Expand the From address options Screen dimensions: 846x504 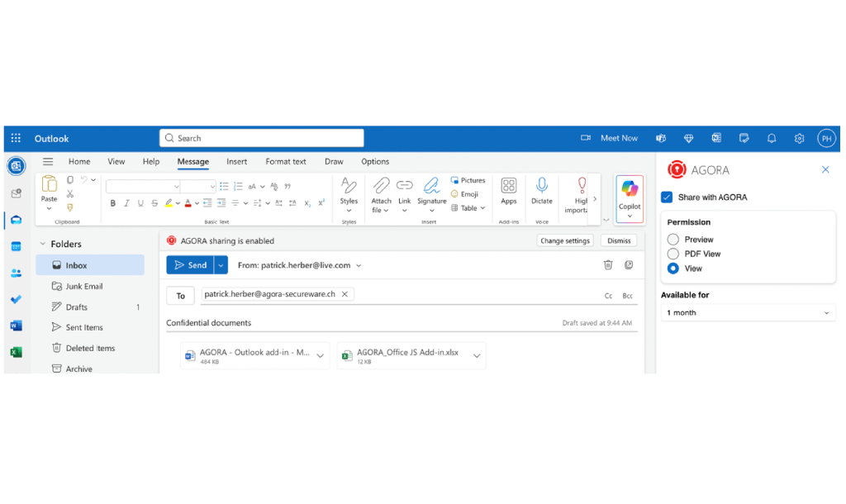point(359,264)
